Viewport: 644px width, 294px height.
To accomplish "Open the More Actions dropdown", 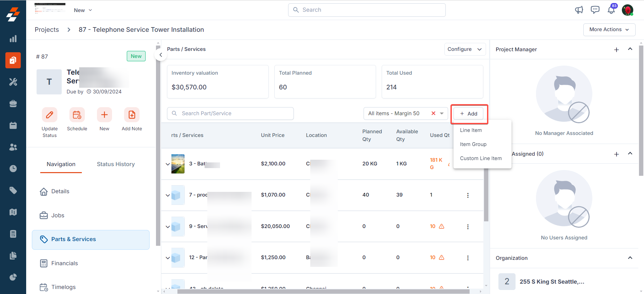I will (609, 29).
